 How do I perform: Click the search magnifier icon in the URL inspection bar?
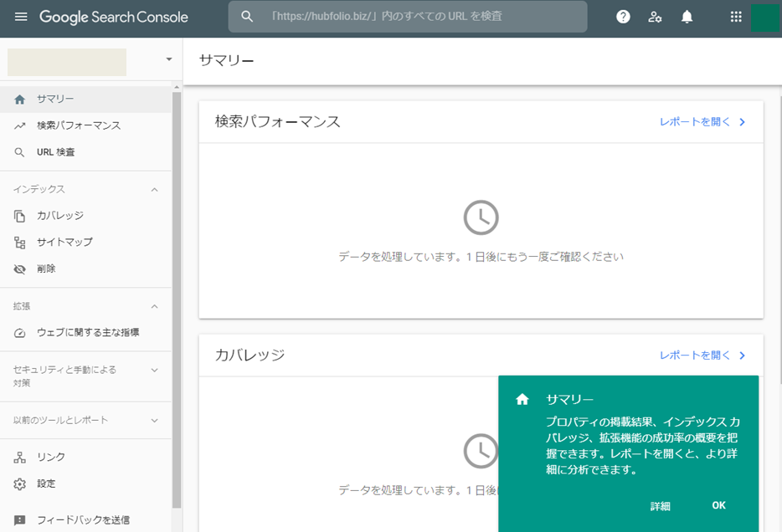coord(247,17)
